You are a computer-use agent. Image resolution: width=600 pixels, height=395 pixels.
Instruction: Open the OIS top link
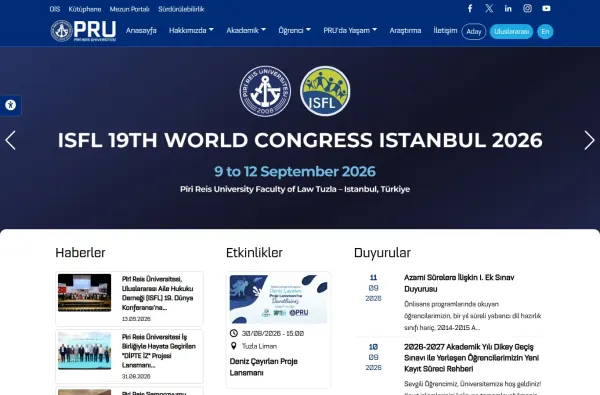point(55,9)
